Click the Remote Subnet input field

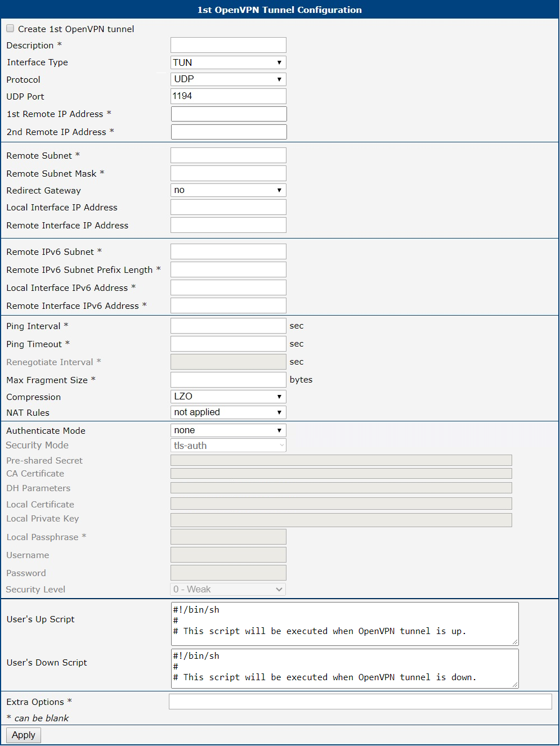[229, 155]
